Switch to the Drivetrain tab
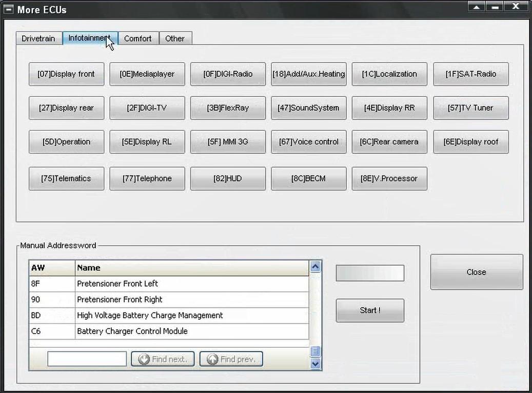Image resolution: width=532 pixels, height=393 pixels. click(38, 38)
